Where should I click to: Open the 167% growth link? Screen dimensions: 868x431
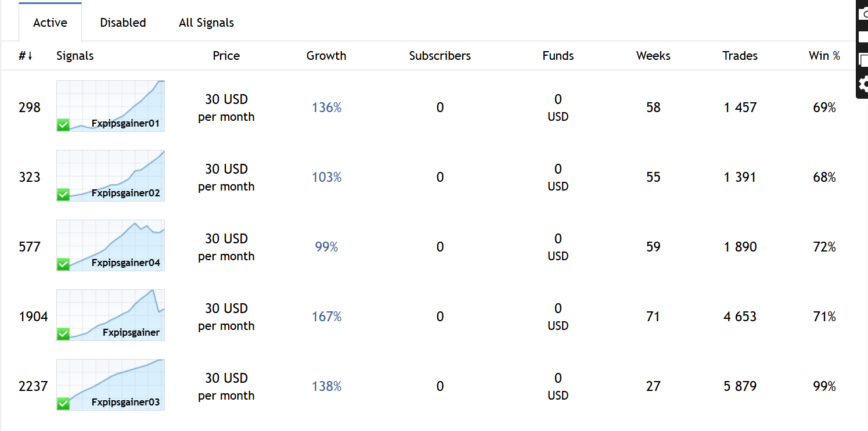(x=326, y=317)
